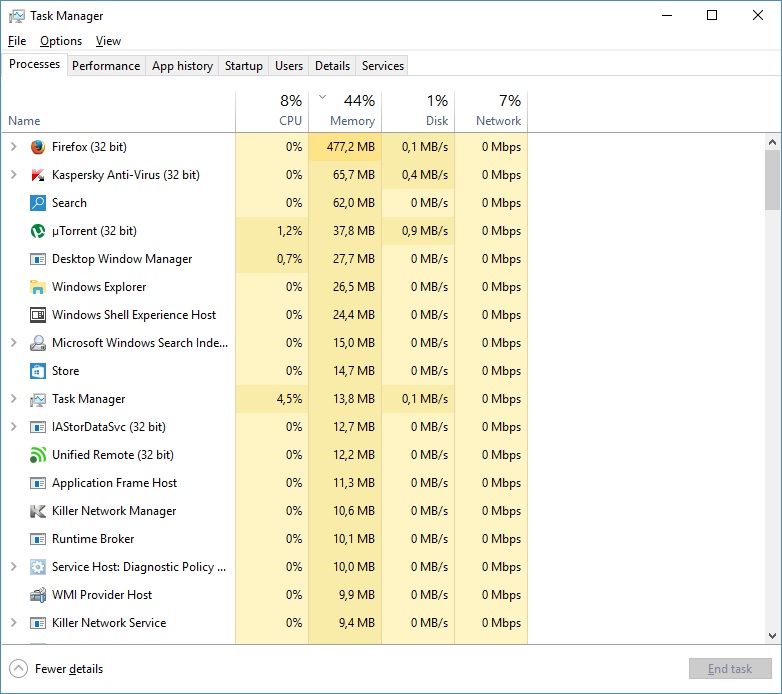This screenshot has width=782, height=694.
Task: Click the vertical scrollbar thumb
Action: tap(772, 180)
